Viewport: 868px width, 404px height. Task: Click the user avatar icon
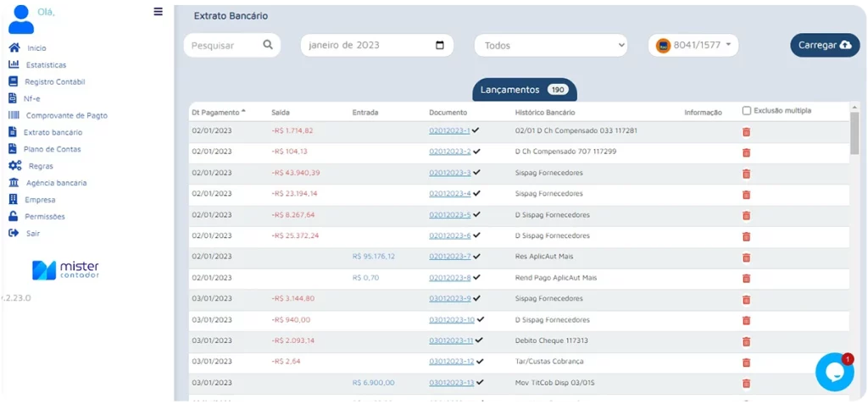20,18
